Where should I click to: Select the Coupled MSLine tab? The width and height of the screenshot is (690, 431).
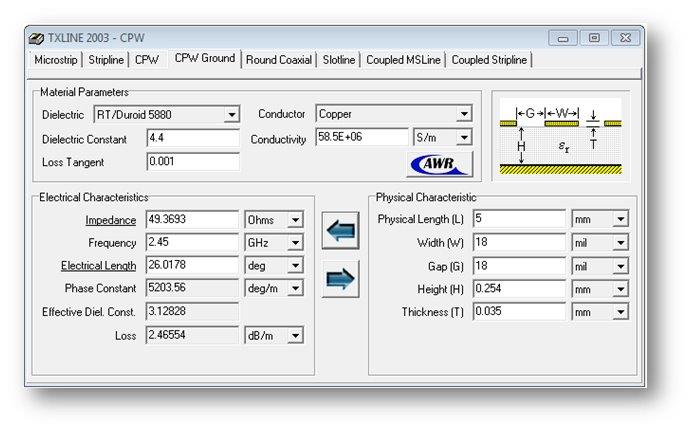(x=403, y=60)
